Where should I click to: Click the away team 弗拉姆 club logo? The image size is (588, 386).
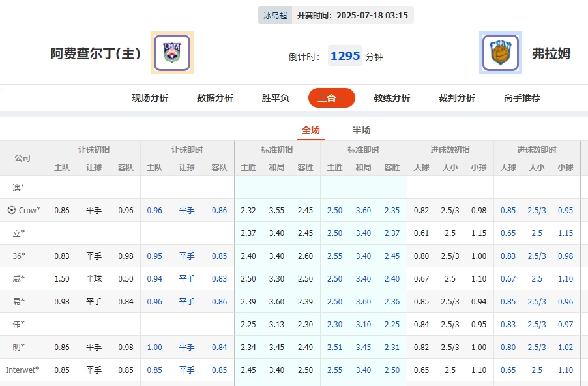coord(500,53)
